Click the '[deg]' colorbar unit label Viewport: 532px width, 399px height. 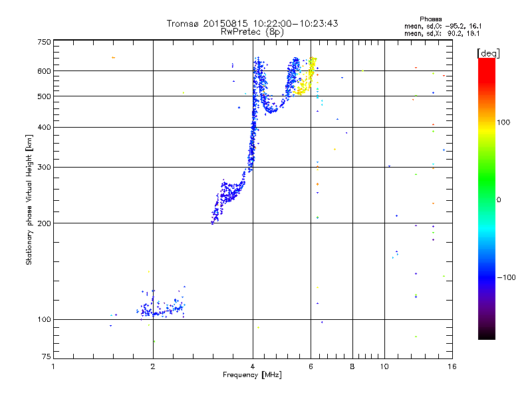[x=488, y=53]
